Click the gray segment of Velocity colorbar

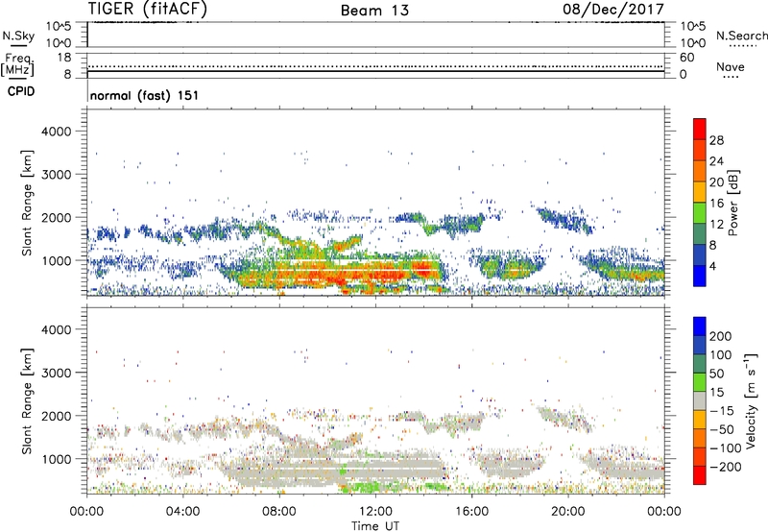[x=700, y=400]
